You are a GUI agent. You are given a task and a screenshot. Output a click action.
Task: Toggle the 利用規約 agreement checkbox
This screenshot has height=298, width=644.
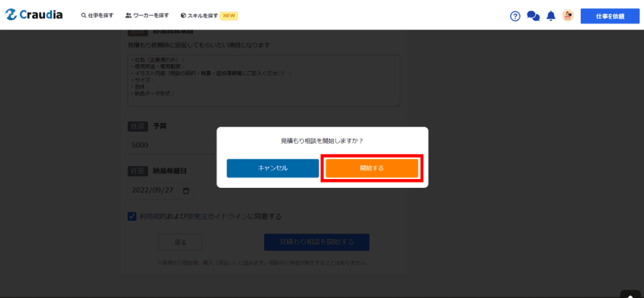click(132, 217)
